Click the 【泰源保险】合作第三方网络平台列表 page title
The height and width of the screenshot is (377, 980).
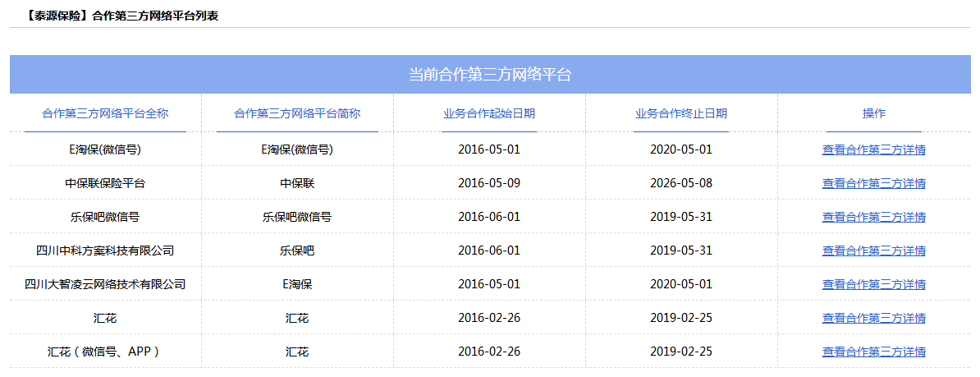(x=117, y=16)
